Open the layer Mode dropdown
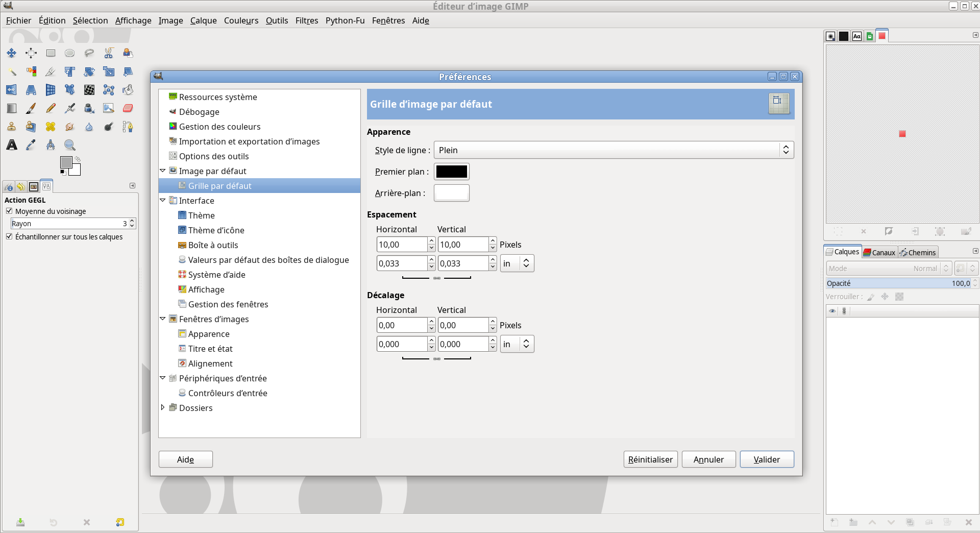 point(889,269)
